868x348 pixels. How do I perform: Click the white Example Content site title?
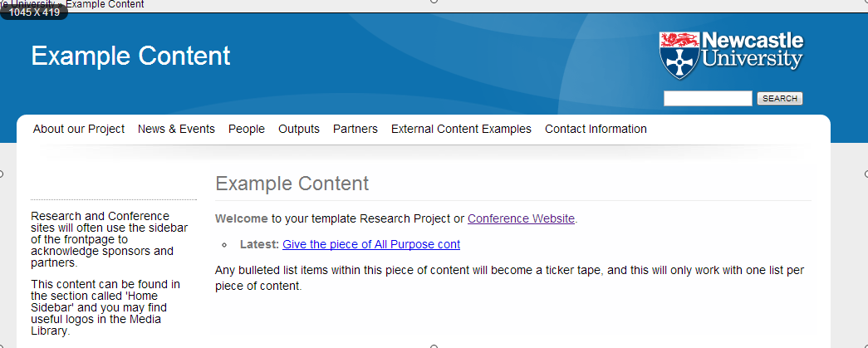(131, 56)
